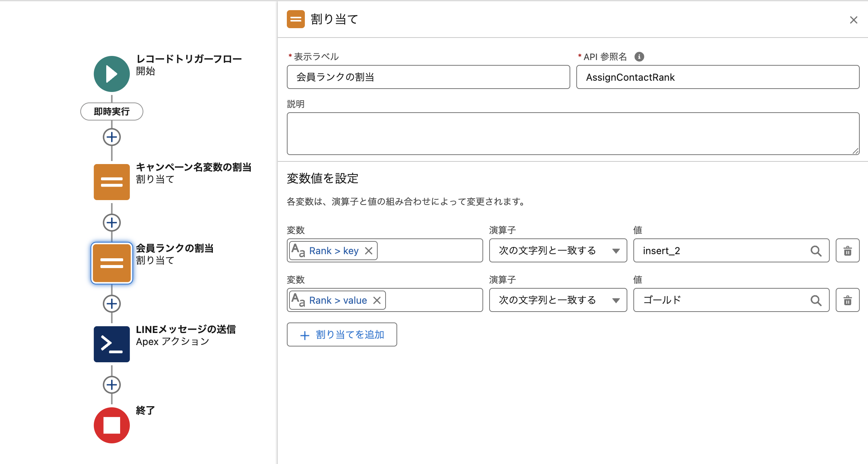Select 会員ランクの割当 assignment node icon
The width and height of the screenshot is (868, 464).
(x=112, y=263)
